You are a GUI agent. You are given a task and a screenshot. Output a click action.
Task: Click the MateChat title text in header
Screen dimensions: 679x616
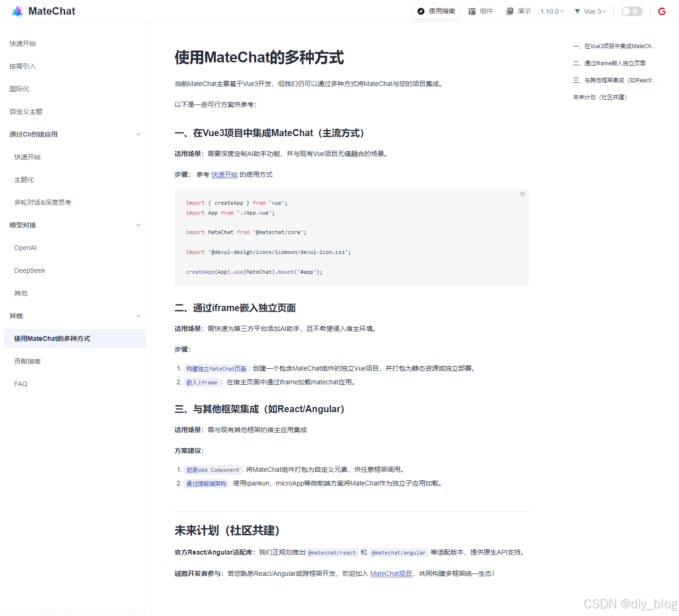pyautogui.click(x=52, y=11)
